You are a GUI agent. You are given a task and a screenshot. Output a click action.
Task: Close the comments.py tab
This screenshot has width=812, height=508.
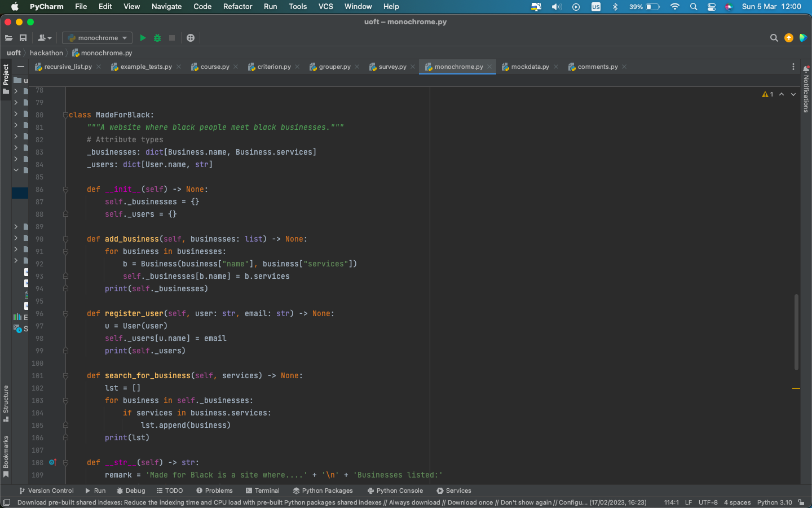tap(624, 67)
